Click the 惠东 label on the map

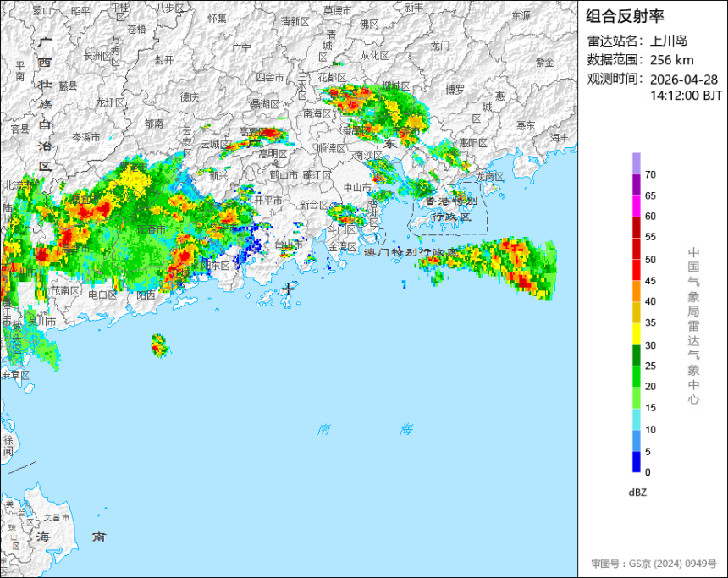point(526,125)
